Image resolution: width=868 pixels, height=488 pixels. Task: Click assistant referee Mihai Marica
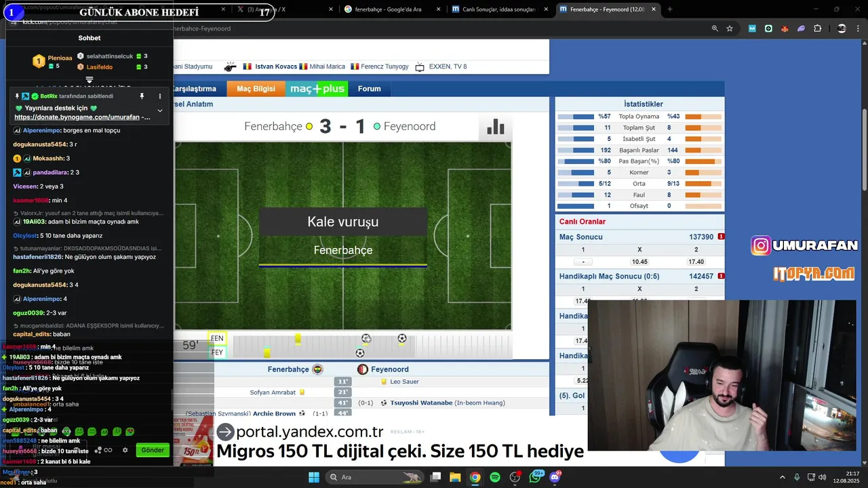[327, 66]
